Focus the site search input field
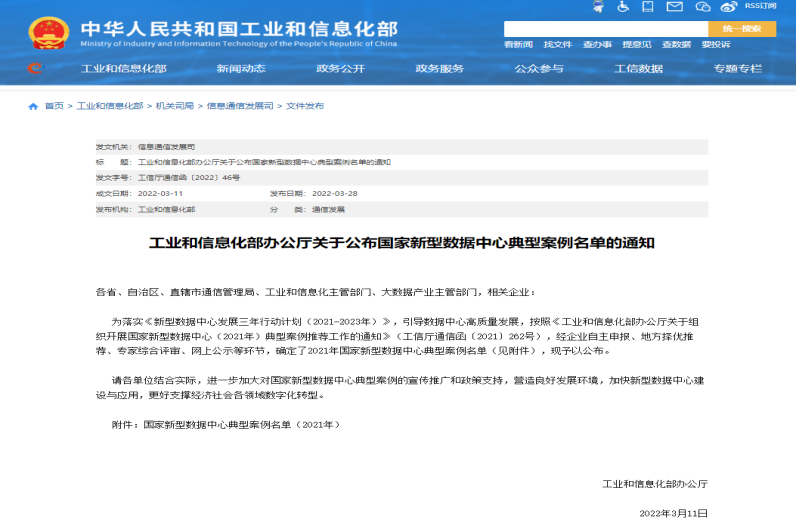 point(606,29)
